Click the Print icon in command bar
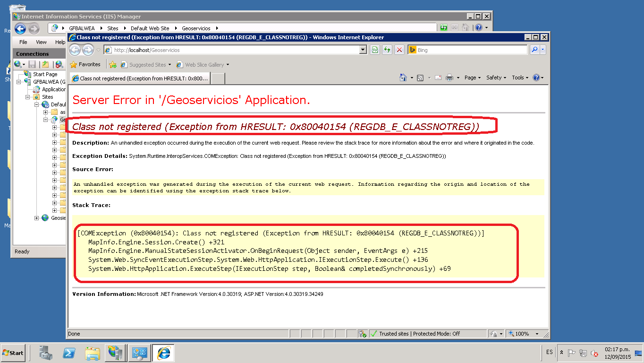This screenshot has height=363, width=644. coord(449,78)
